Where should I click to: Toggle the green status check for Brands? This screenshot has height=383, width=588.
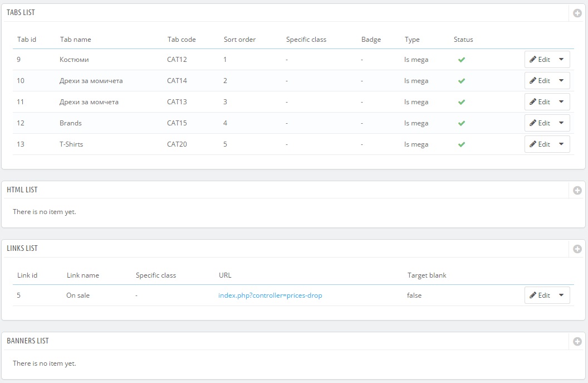point(462,123)
